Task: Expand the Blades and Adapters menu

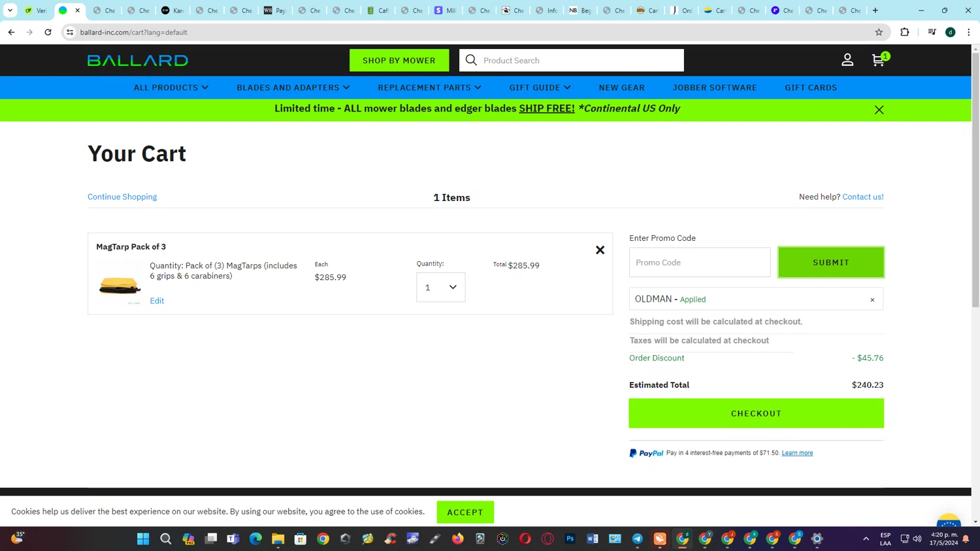Action: pos(293,87)
